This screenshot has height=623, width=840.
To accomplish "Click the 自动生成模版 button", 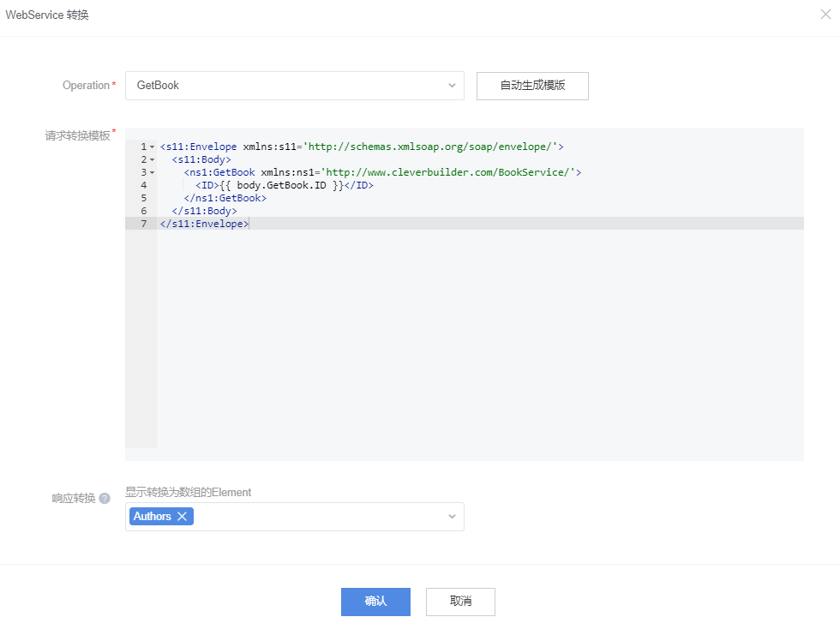I will tap(532, 86).
